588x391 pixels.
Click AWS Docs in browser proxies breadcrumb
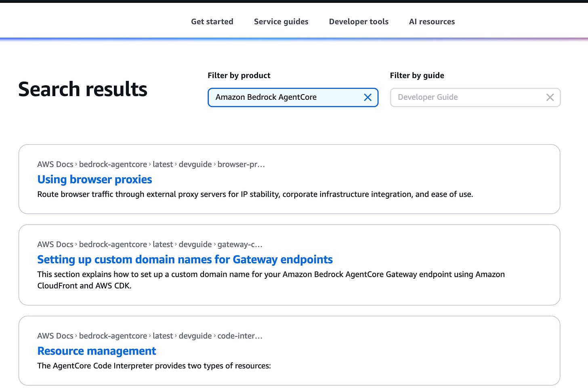(x=55, y=164)
